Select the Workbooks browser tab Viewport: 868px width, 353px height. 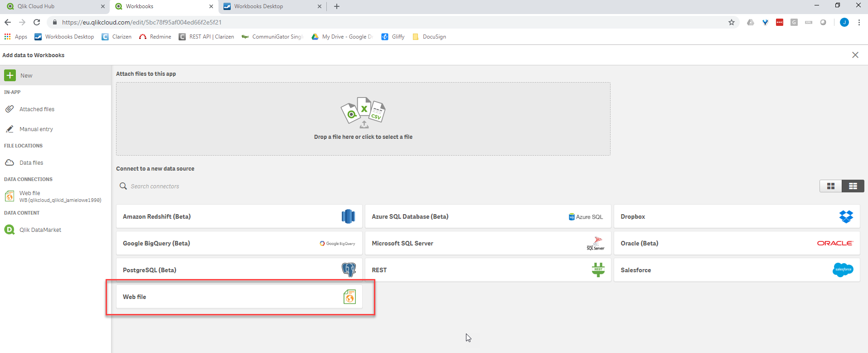tap(164, 6)
